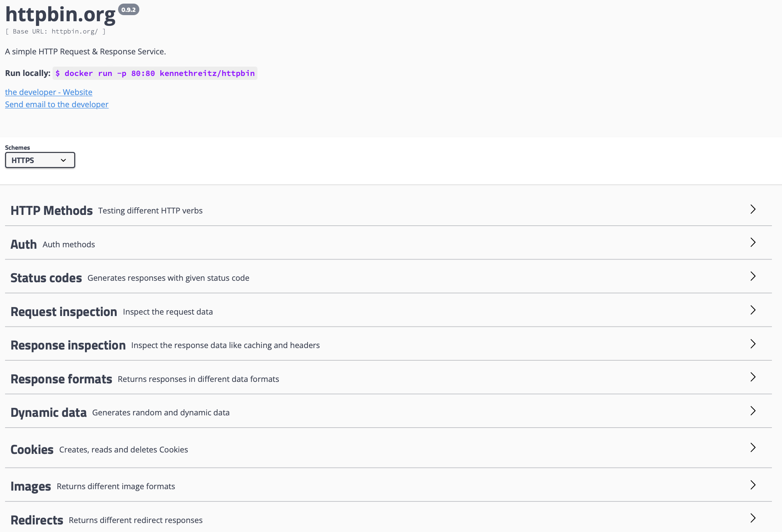Expand the Images section heading
This screenshot has height=532, width=782.
31,486
